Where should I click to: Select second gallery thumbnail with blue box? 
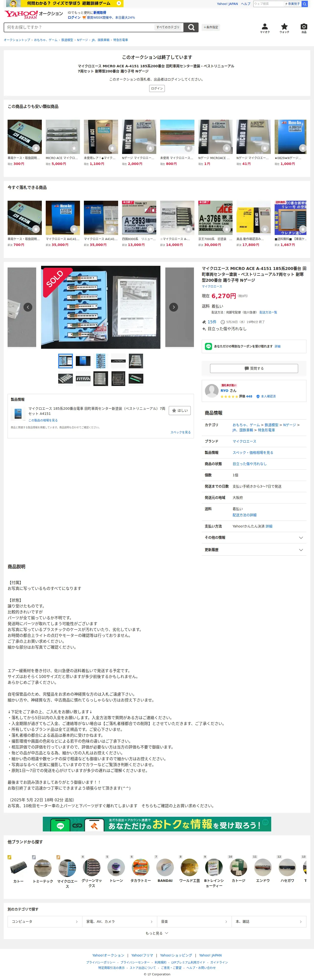pos(83,361)
